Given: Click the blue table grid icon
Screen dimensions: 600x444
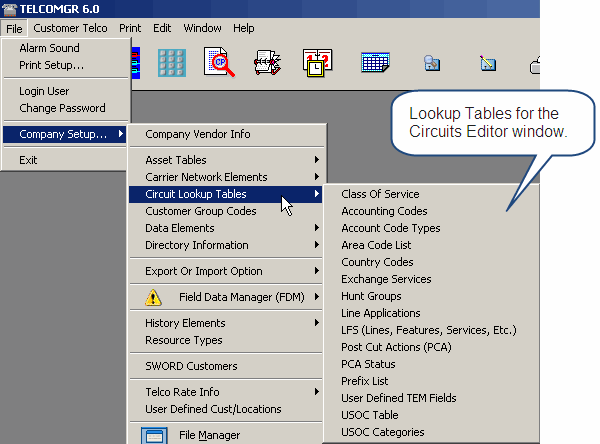Looking at the screenshot, I should point(375,62).
